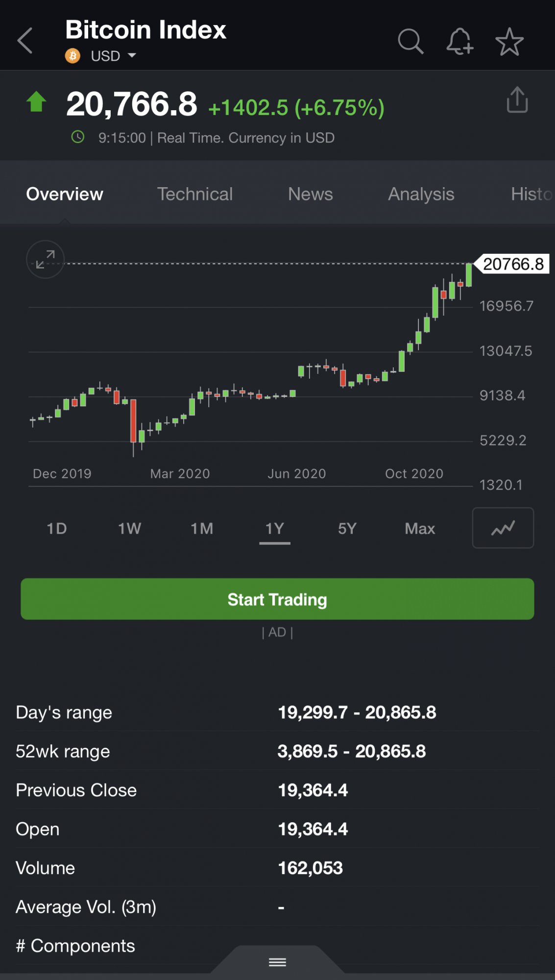
Task: Choose the 1W chart range
Action: 129,529
